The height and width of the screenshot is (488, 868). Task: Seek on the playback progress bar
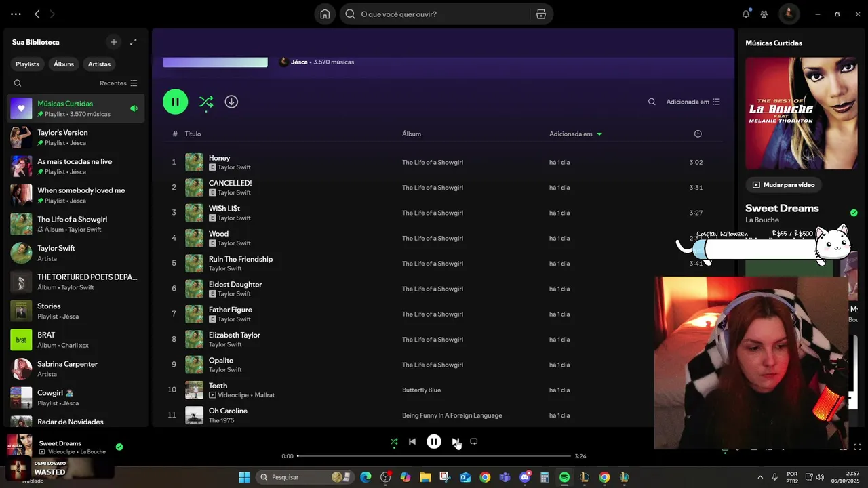[x=434, y=456]
